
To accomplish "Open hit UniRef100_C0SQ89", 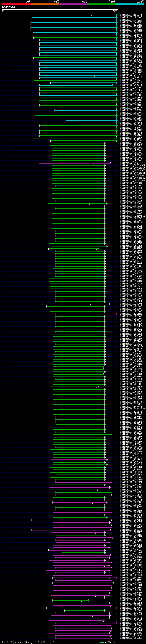I will coord(131,47).
